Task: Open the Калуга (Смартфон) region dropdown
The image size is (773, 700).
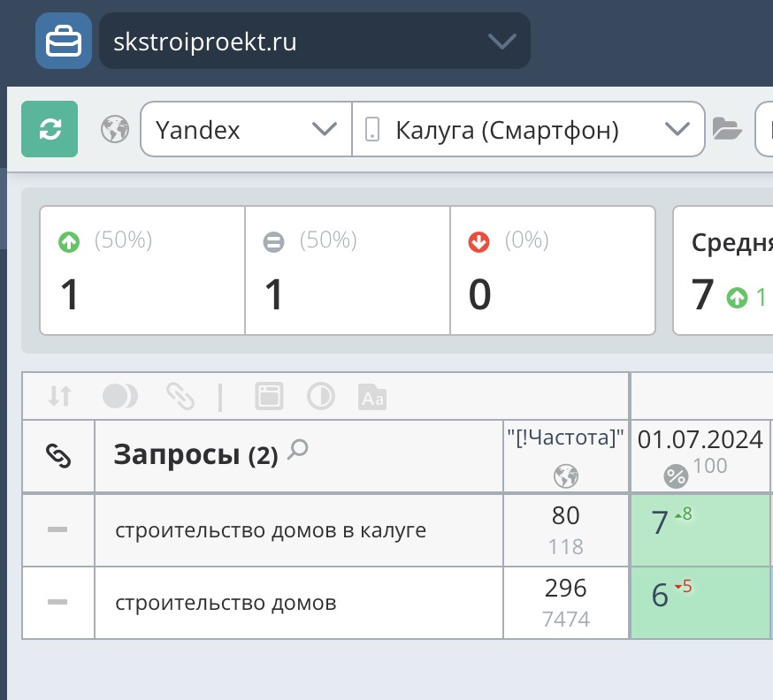Action: (528, 130)
